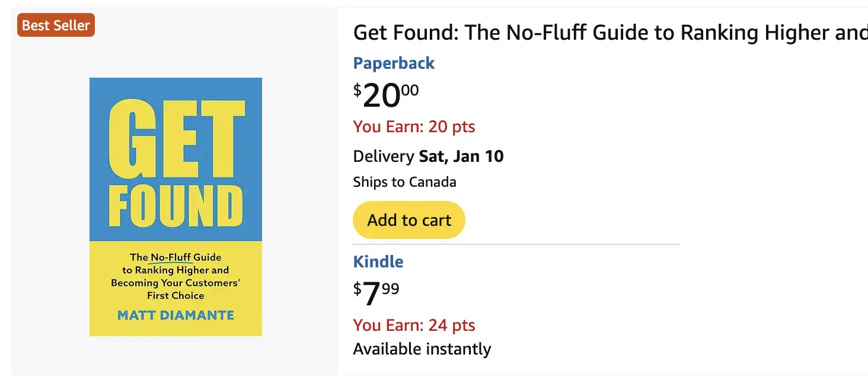Click the book title link

coord(593,33)
